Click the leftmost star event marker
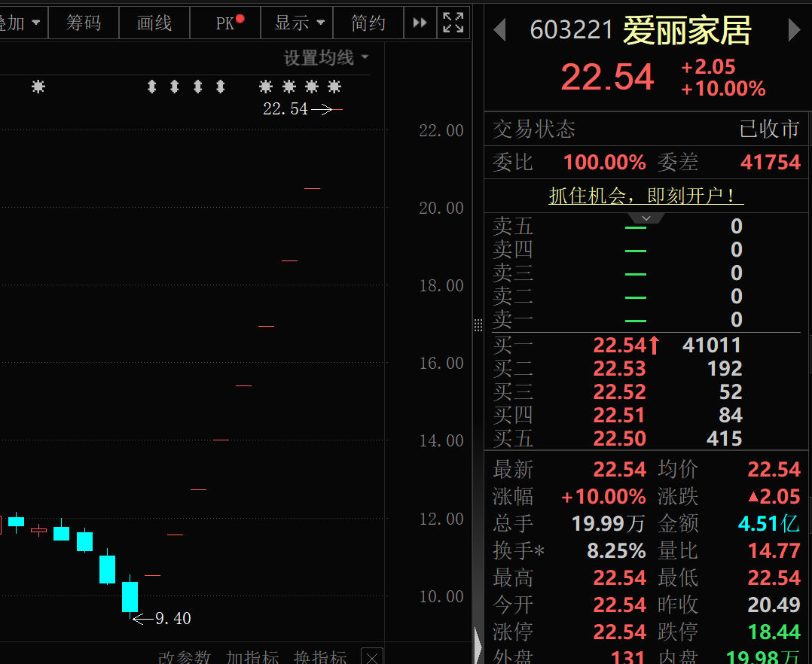Viewport: 812px width, 664px height. [x=38, y=87]
